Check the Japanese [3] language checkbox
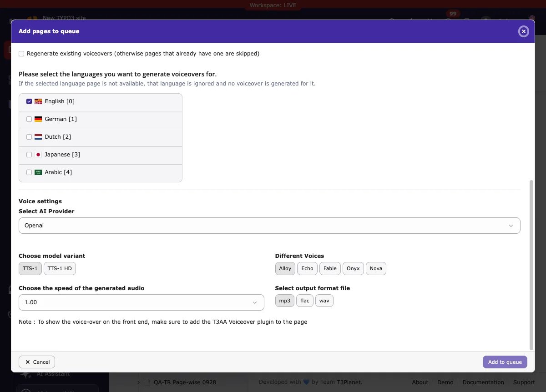This screenshot has width=546, height=392. tap(29, 155)
